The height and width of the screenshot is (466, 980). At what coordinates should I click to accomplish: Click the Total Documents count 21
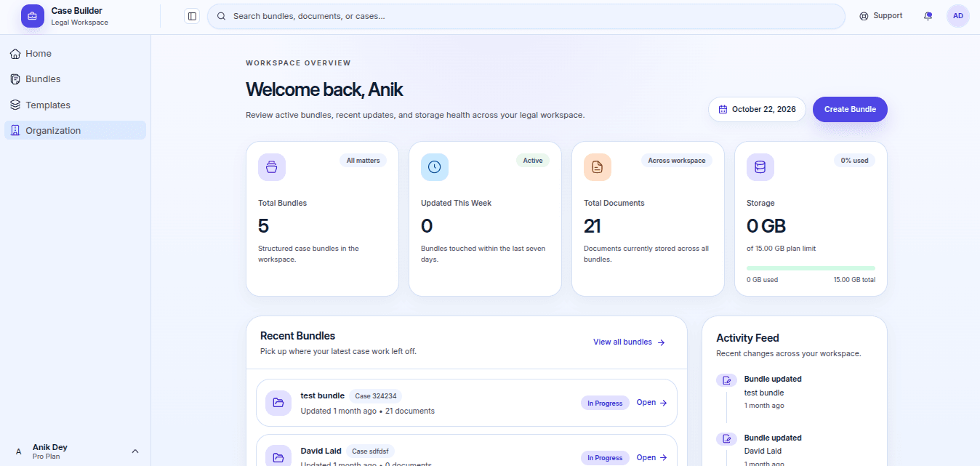593,226
